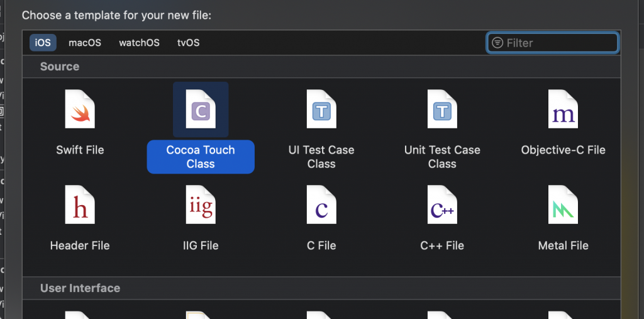
Task: Switch to the iOS platform tab
Action: pos(43,43)
